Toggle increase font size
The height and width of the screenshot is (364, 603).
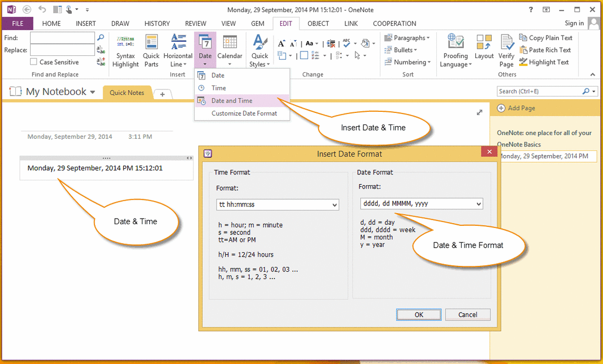pos(281,43)
